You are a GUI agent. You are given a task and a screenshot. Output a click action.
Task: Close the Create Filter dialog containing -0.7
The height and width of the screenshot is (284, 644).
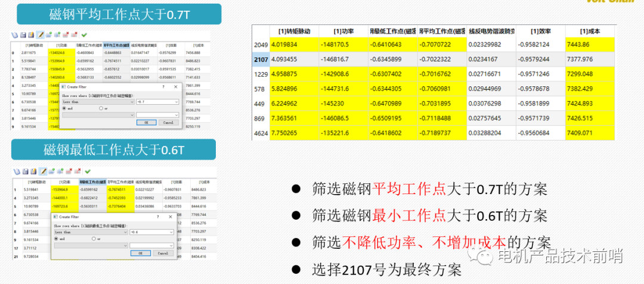click(176, 87)
